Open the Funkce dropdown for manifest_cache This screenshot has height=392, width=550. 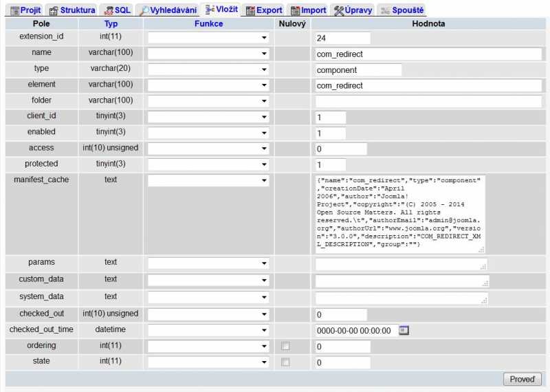point(209,181)
